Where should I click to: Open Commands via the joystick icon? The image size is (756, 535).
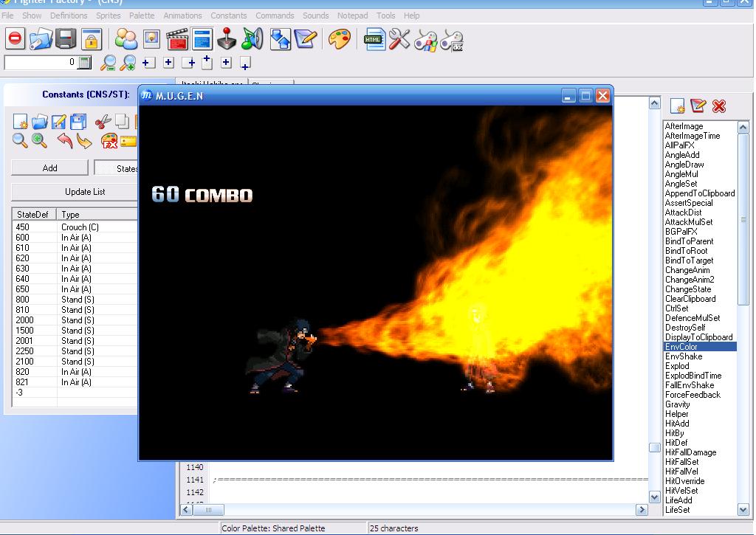[x=227, y=39]
